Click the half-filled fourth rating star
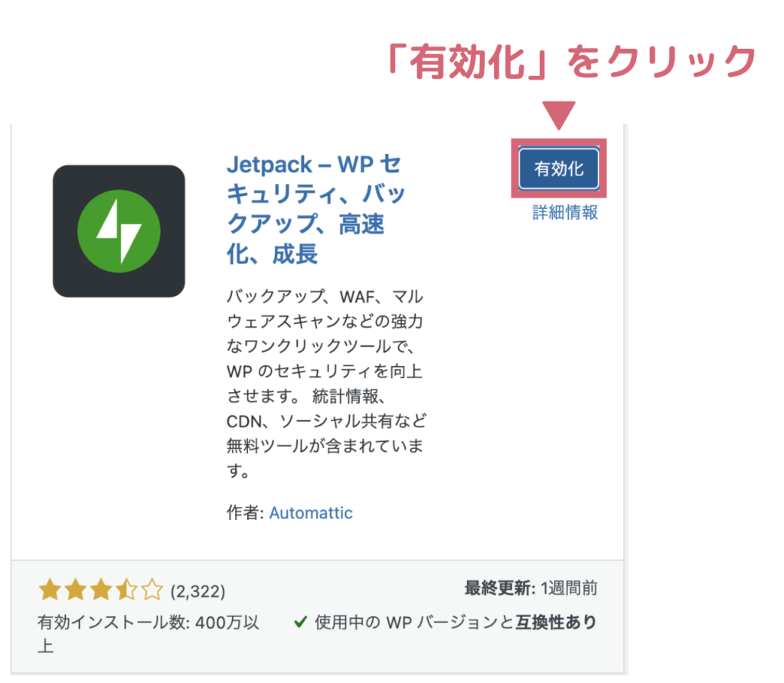The height and width of the screenshot is (683, 784). tap(126, 590)
